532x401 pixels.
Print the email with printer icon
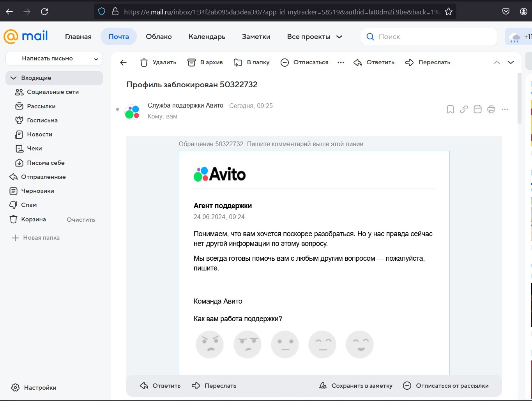(491, 110)
